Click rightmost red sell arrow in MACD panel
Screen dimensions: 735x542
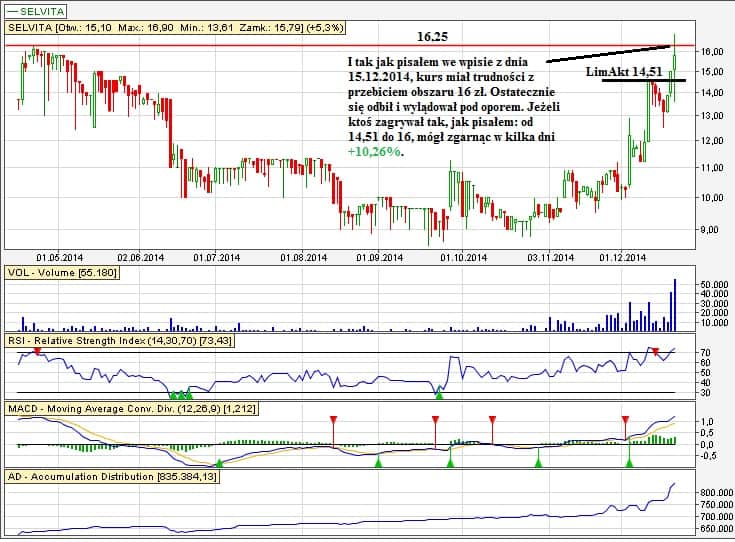(625, 420)
